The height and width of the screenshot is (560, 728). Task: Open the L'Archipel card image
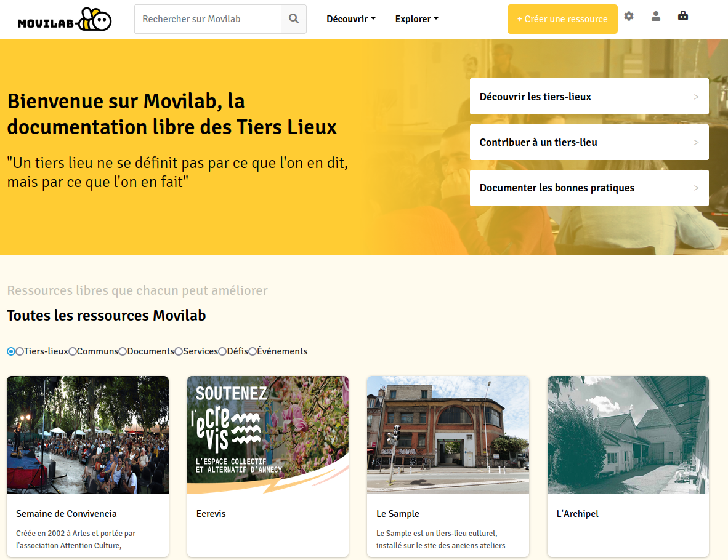628,434
